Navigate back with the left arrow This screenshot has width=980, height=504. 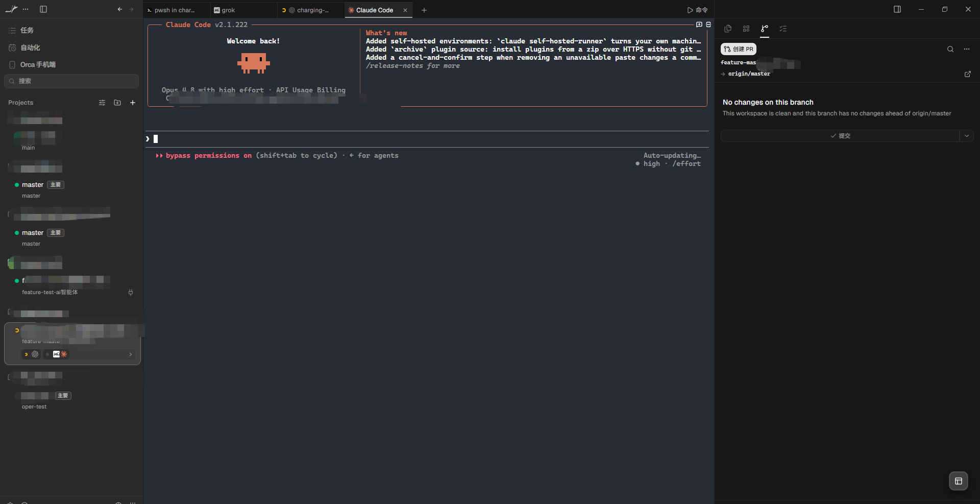click(x=119, y=9)
